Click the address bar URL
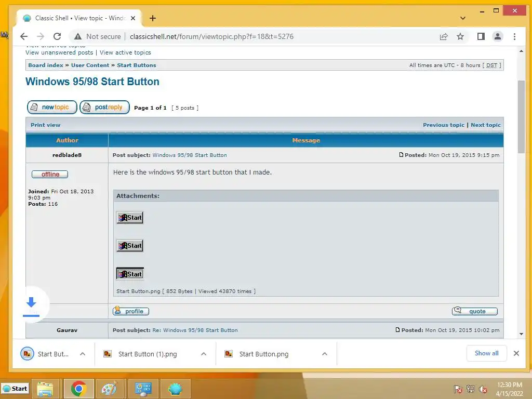The height and width of the screenshot is (399, 532). 211,36
